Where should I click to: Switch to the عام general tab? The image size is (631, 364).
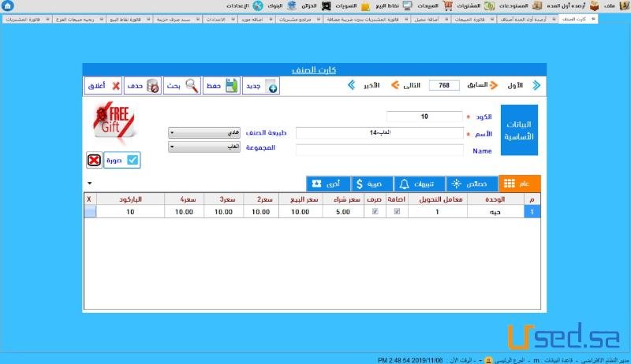click(519, 184)
